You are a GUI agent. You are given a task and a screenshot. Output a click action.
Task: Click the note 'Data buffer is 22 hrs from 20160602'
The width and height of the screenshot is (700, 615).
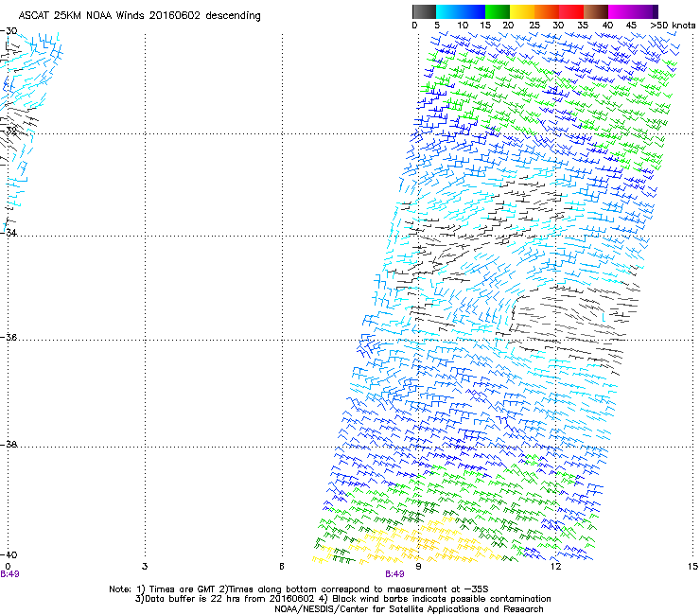tap(229, 599)
